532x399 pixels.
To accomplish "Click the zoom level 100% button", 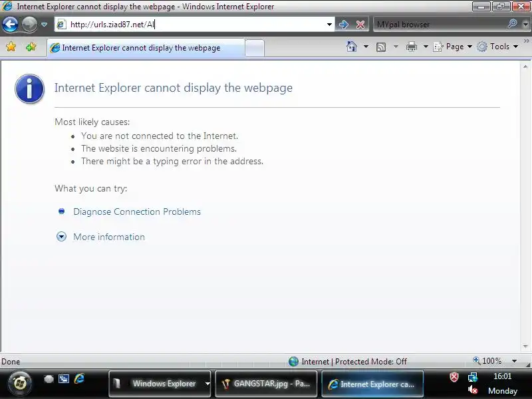I will point(487,361).
